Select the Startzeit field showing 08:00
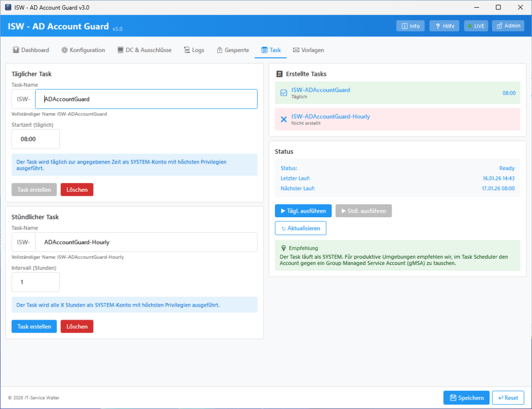Image resolution: width=532 pixels, height=409 pixels. tap(35, 139)
